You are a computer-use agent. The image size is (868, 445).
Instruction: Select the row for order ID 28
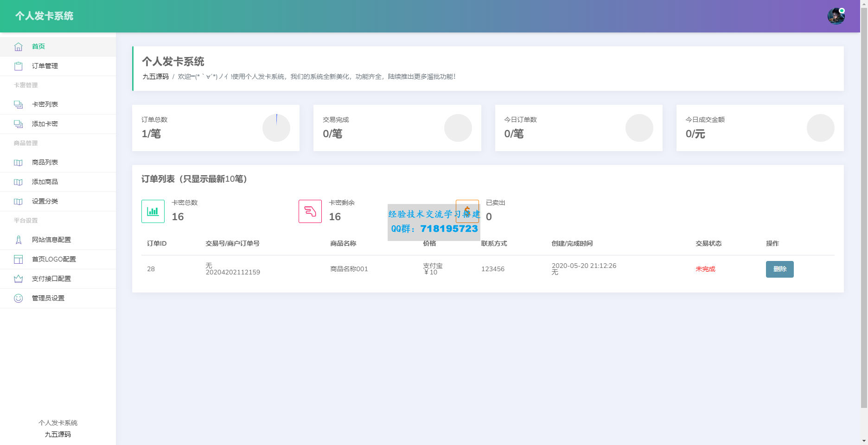[x=417, y=269]
